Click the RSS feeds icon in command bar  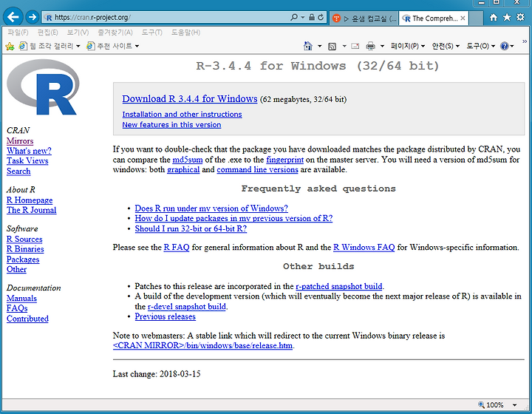click(x=332, y=46)
